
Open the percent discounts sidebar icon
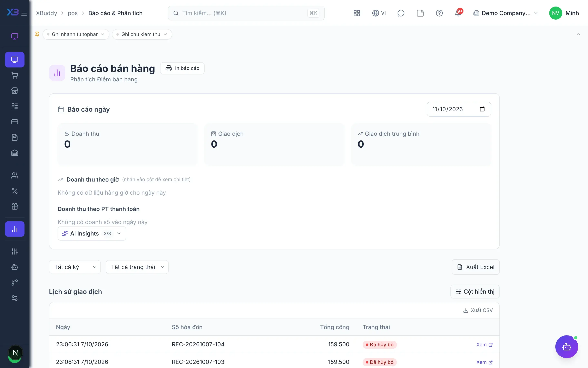click(x=14, y=191)
